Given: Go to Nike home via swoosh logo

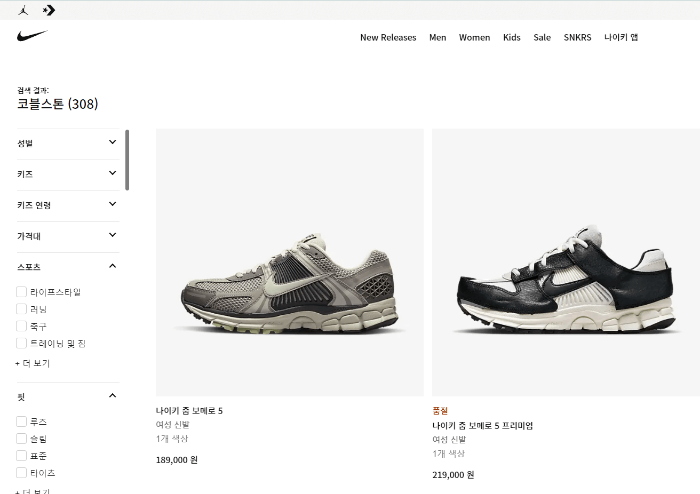Looking at the screenshot, I should tap(32, 36).
